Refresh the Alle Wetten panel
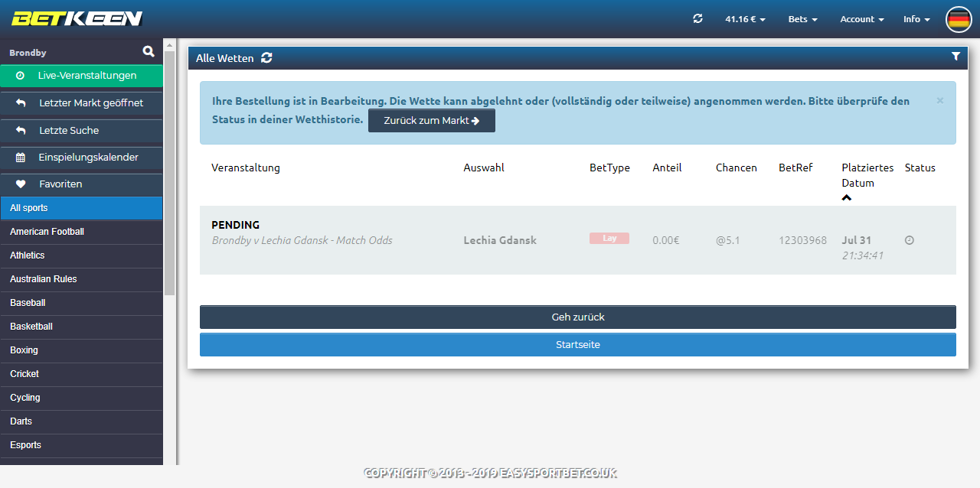Image resolution: width=980 pixels, height=488 pixels. 266,58
